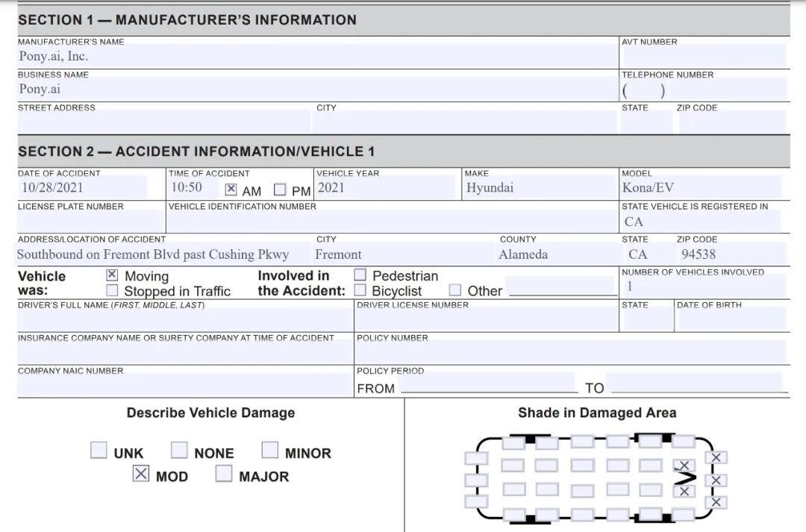
Task: Click the Date of Accident field
Action: [x=84, y=187]
